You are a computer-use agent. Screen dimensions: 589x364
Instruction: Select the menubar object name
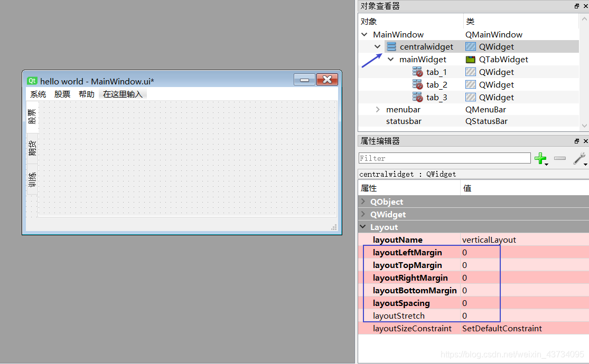[x=403, y=110]
